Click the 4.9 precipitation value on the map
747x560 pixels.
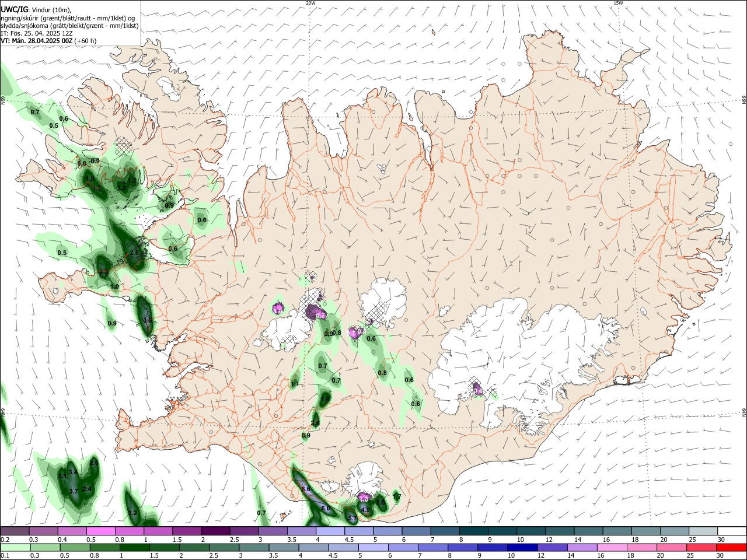(x=366, y=510)
